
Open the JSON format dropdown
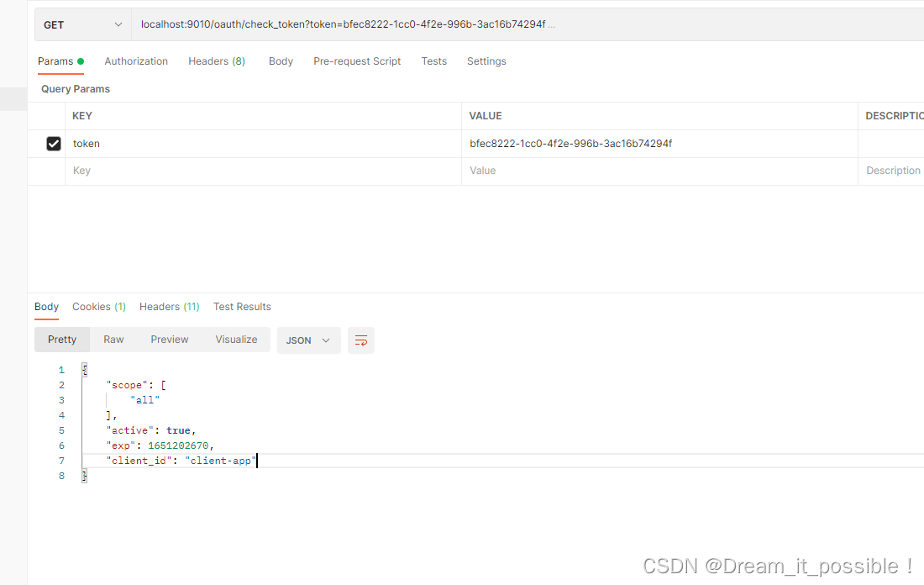[x=309, y=340]
